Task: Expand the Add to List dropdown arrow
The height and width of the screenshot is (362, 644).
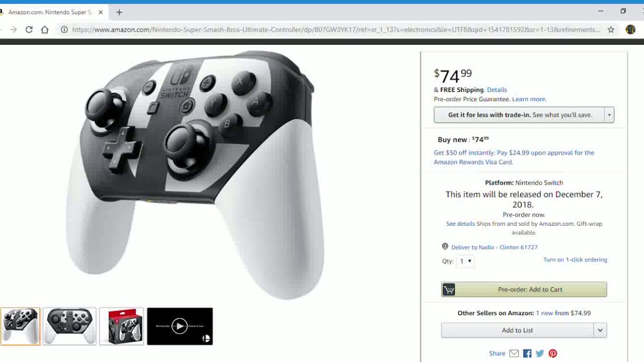Action: 600,330
